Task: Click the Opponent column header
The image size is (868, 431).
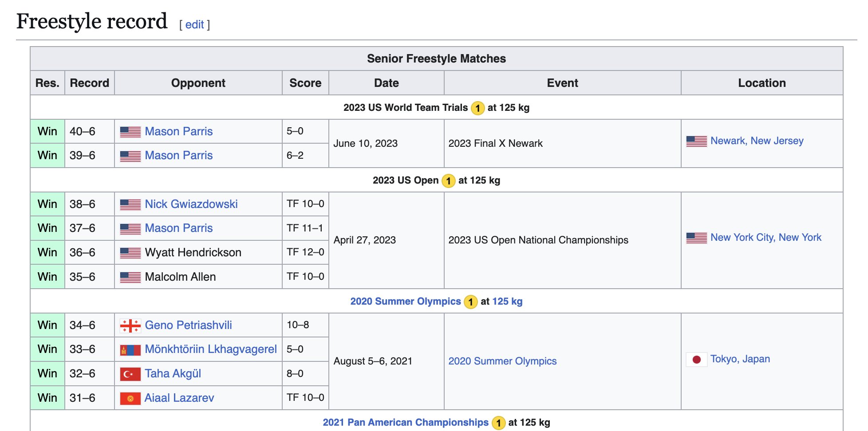Action: click(198, 83)
